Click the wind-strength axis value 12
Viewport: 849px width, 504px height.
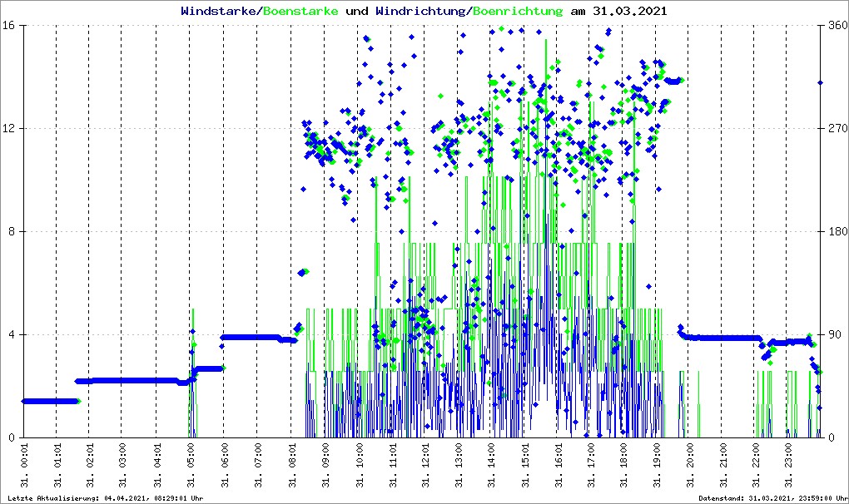[7, 128]
